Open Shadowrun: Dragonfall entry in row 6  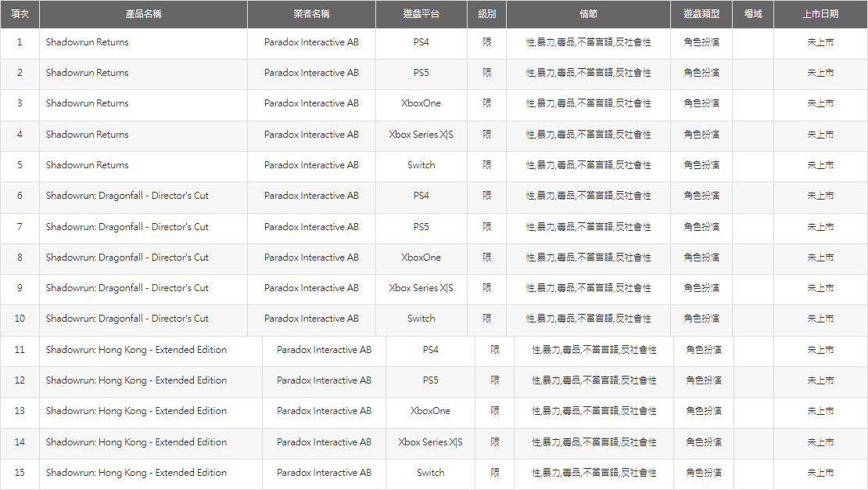tap(127, 196)
